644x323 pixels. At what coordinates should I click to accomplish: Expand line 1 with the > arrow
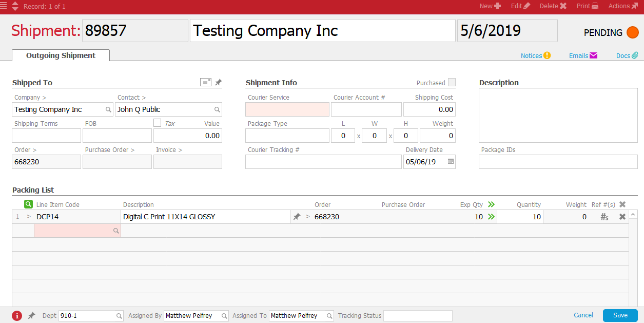coord(29,217)
